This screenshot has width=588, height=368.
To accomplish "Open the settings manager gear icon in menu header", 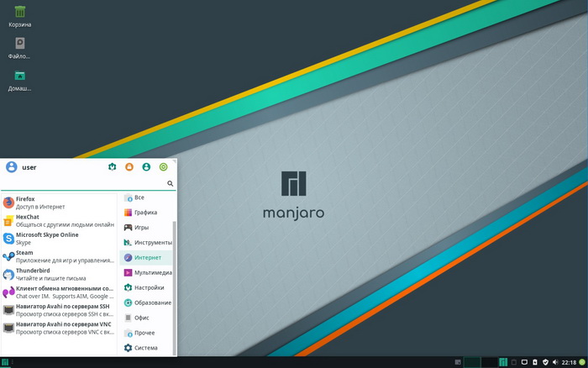I will coord(112,167).
